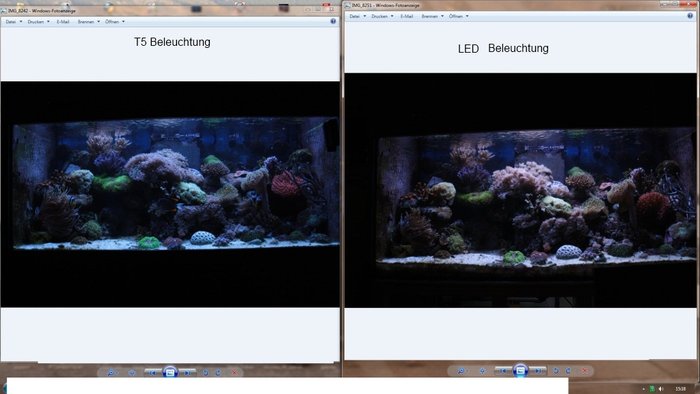Go to previous photo in IMG_8242 window
Viewport: 700px width, 394px height.
pos(152,372)
